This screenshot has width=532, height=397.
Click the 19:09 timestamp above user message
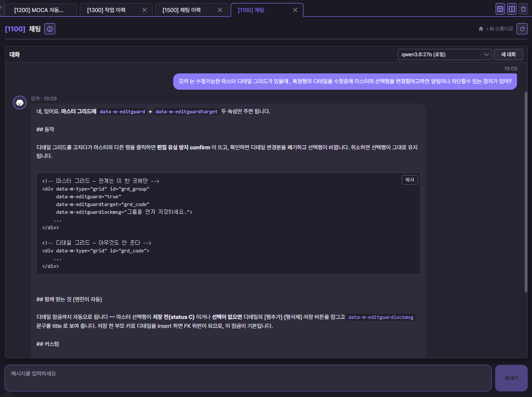(510, 69)
